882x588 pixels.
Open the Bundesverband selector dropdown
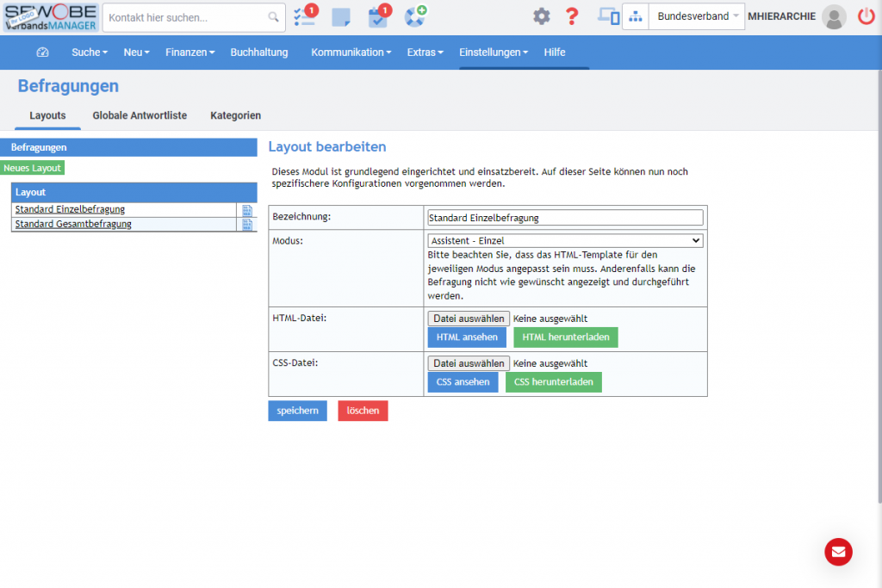coord(696,16)
